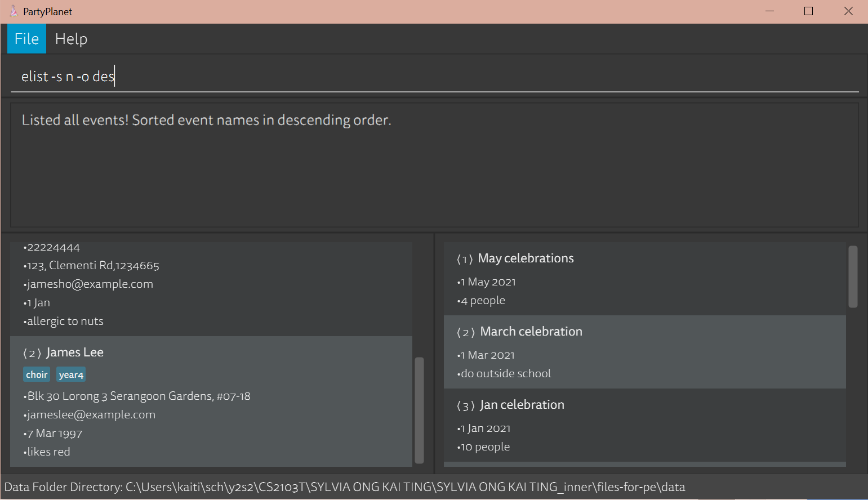This screenshot has width=868, height=500.
Task: Click the contacts list scrollbar thumb
Action: (419, 410)
